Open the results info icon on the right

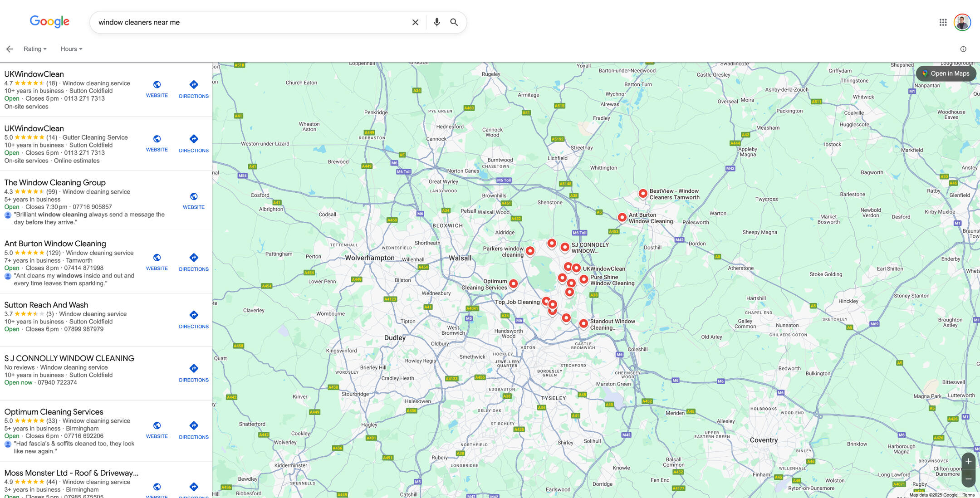(x=962, y=49)
